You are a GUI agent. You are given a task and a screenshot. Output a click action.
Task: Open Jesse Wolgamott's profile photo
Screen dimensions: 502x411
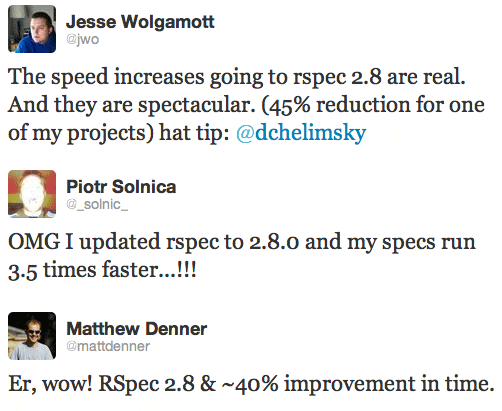tap(32, 29)
